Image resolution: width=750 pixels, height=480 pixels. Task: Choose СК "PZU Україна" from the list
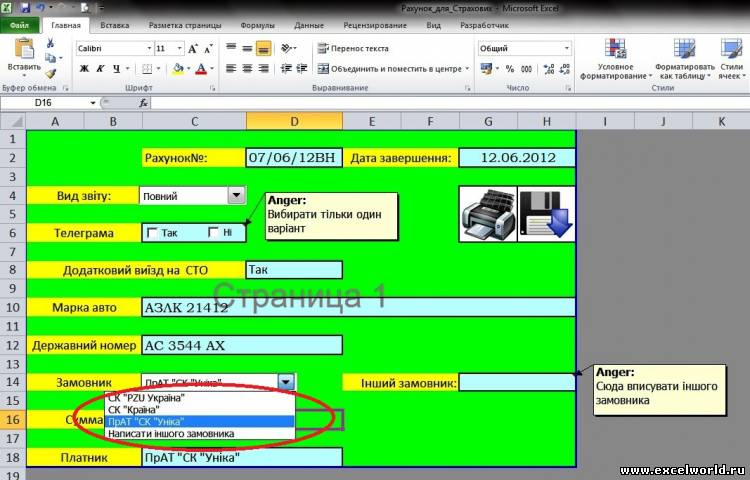point(199,398)
